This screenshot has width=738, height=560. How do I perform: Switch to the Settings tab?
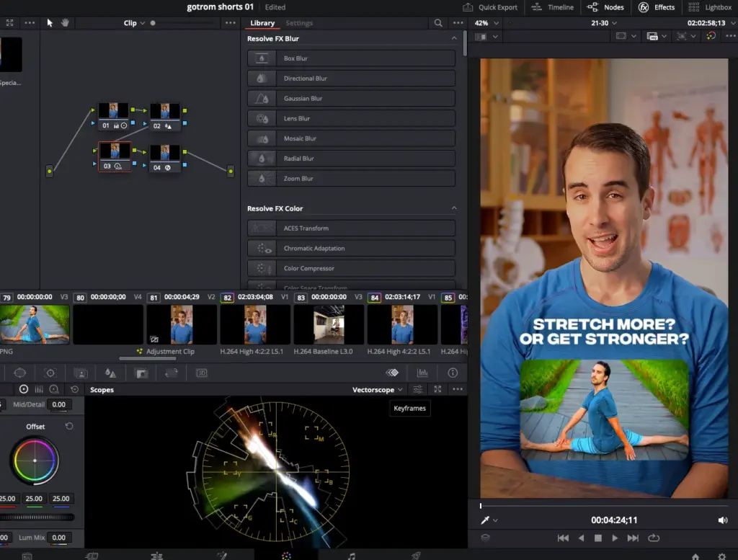click(x=299, y=22)
